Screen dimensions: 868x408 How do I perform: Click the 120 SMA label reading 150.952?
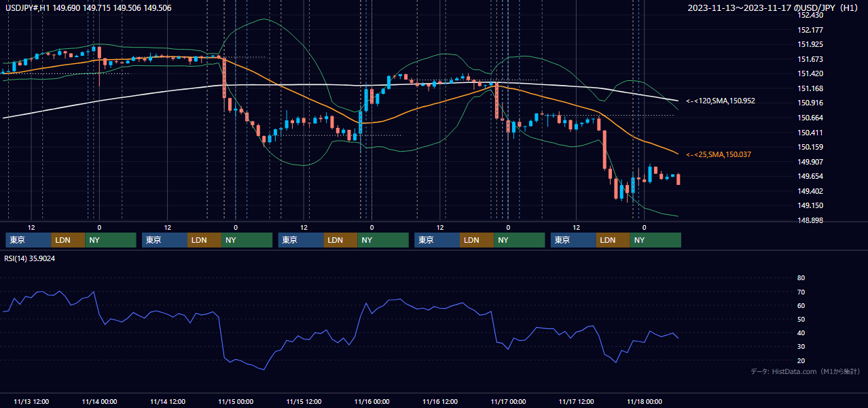click(721, 101)
